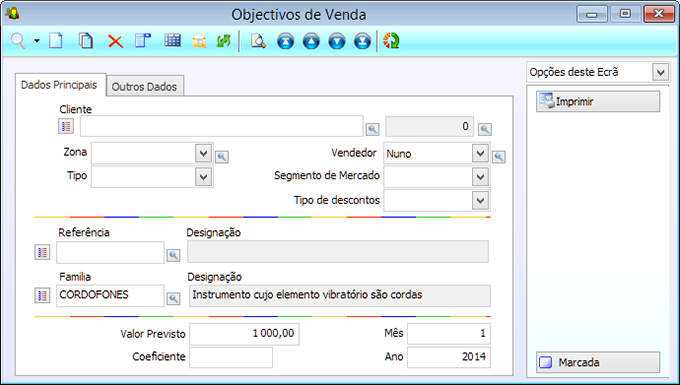Image resolution: width=680 pixels, height=385 pixels.
Task: Click the Família Designação description field
Action: pyautogui.click(x=340, y=296)
